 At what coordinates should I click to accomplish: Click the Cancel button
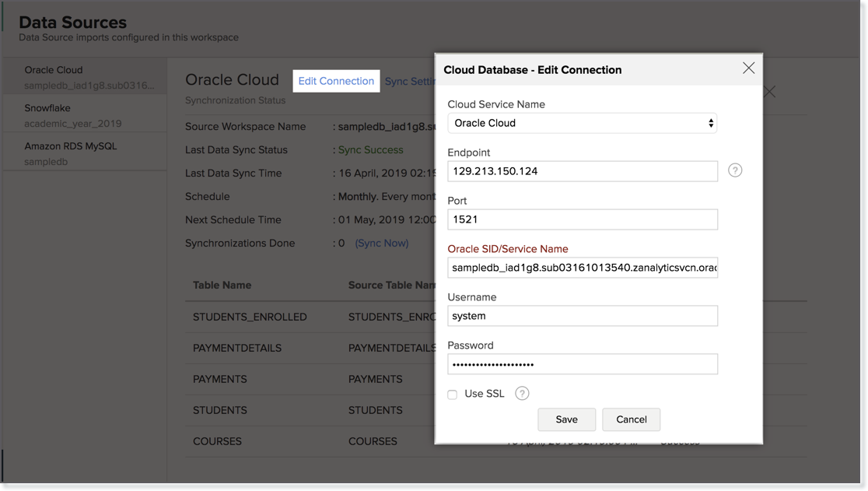pyautogui.click(x=631, y=419)
